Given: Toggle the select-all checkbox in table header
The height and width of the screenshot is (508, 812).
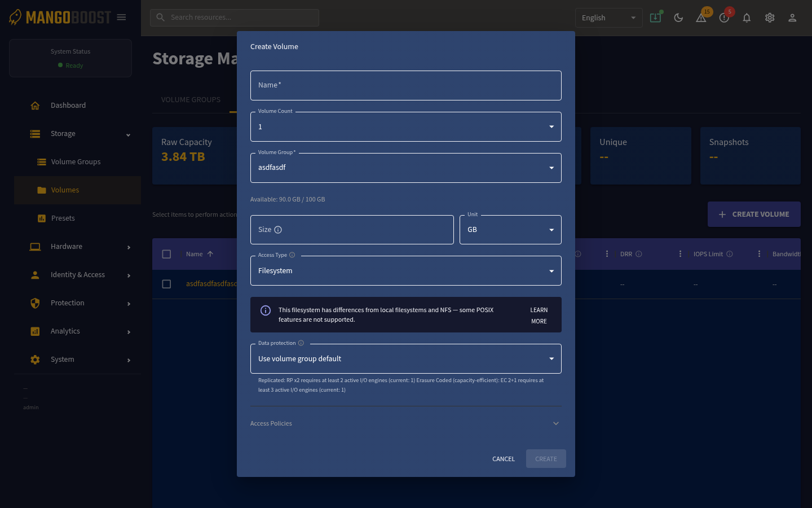Looking at the screenshot, I should [x=166, y=254].
